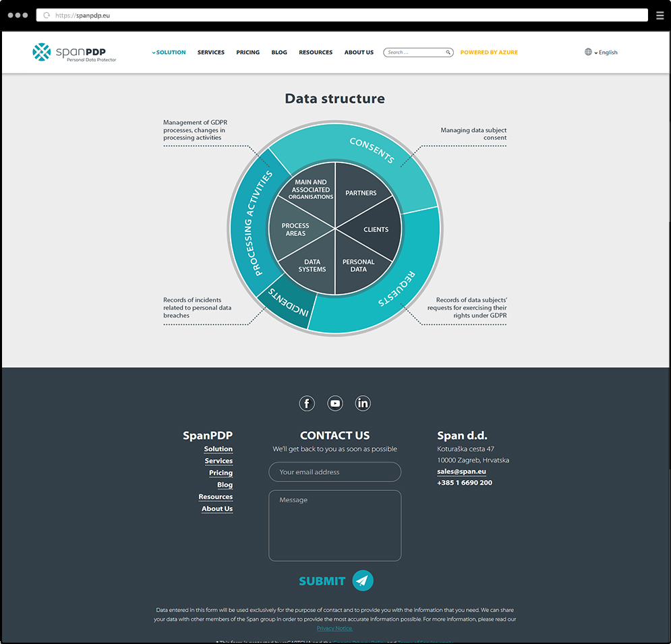
Task: Open the browser hamburger menu
Action: point(660,15)
